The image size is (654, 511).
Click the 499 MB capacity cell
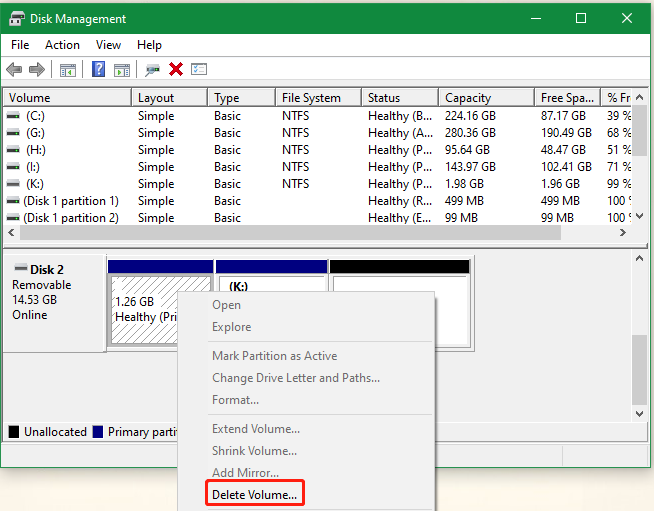coord(464,201)
